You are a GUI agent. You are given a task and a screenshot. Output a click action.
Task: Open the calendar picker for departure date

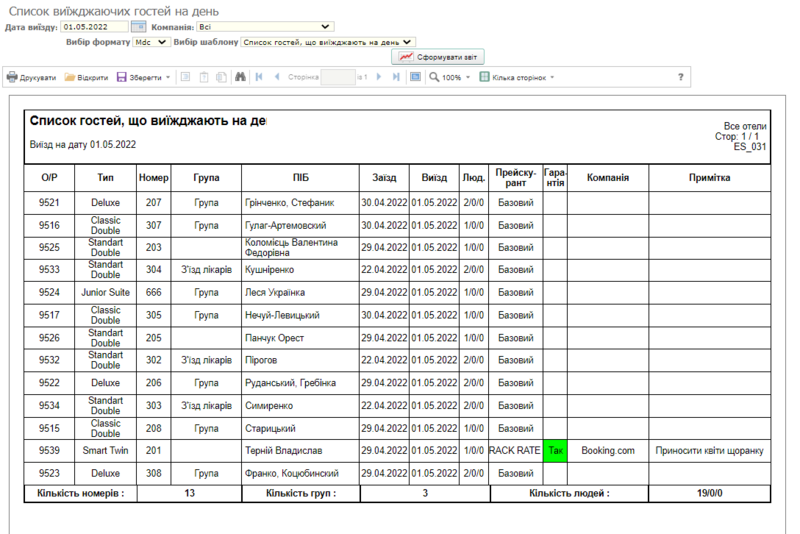coord(138,27)
